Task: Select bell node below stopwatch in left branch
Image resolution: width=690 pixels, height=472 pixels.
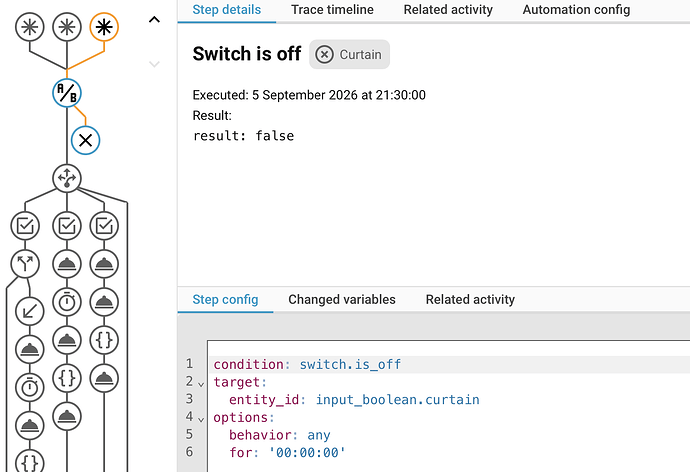Action: tap(29, 425)
